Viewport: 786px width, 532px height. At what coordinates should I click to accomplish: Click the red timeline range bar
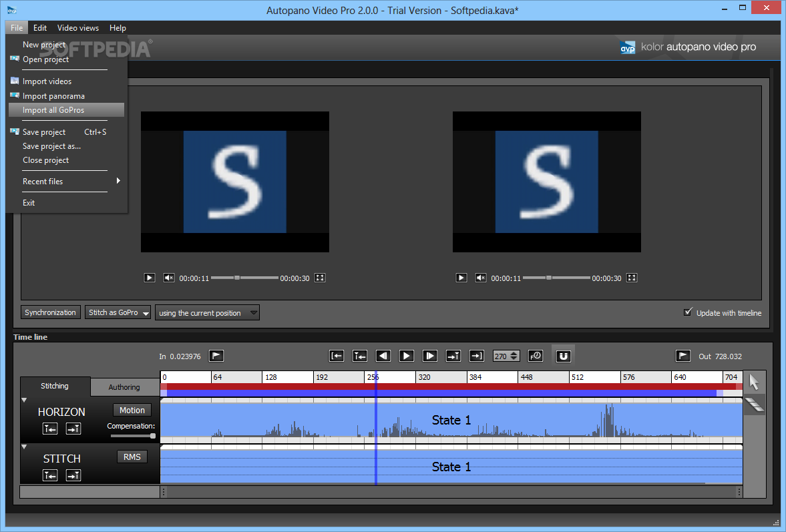(451, 386)
